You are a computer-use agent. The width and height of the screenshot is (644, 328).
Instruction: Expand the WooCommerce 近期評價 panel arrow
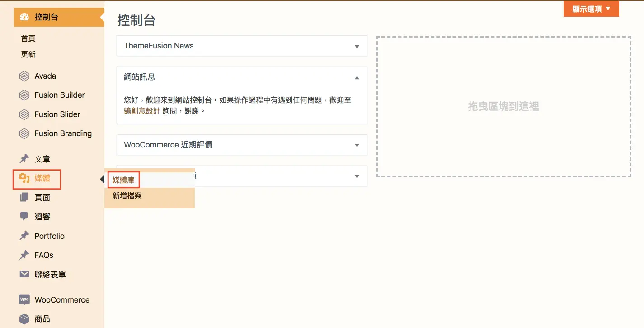click(x=357, y=145)
